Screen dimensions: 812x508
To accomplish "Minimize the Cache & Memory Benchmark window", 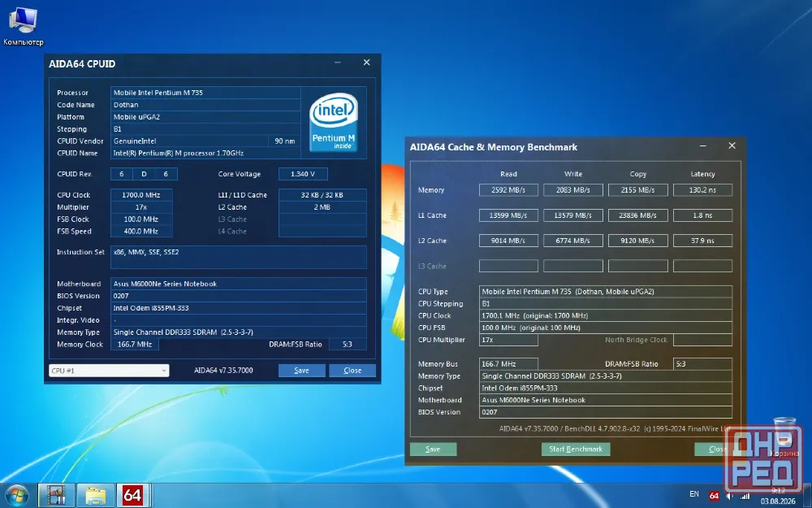I will tap(702, 146).
